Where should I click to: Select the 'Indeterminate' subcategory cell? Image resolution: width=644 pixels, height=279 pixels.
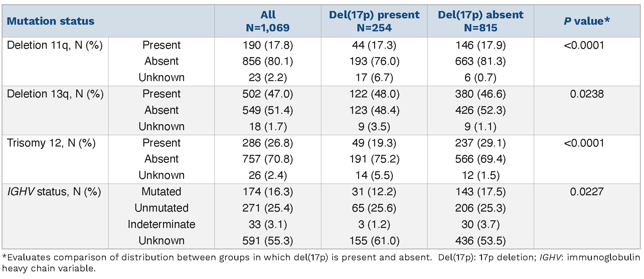(x=161, y=224)
